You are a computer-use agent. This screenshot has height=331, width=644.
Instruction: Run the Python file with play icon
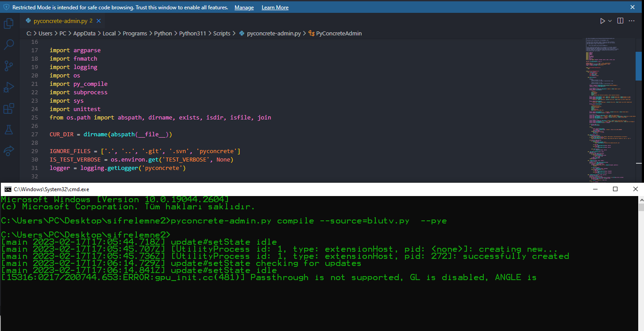pos(602,20)
